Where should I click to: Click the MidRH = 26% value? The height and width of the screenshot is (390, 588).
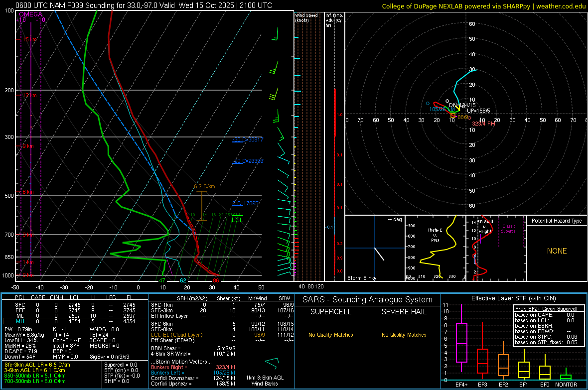pyautogui.click(x=20, y=346)
